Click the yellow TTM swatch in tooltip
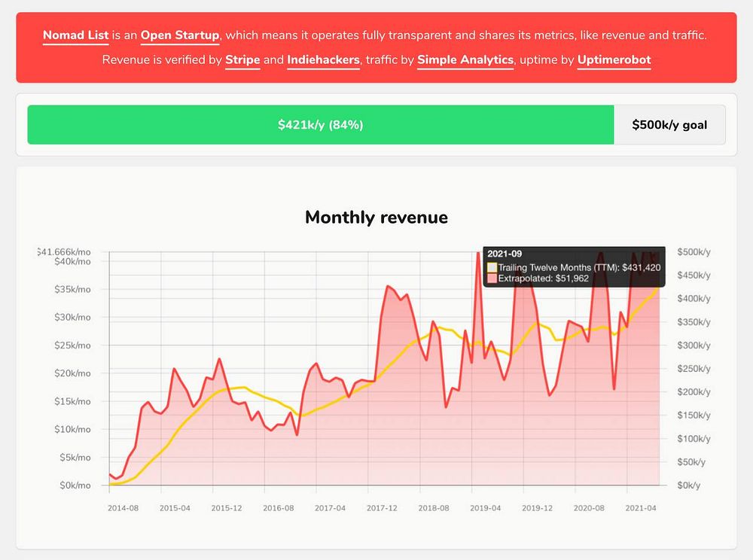 coord(492,267)
